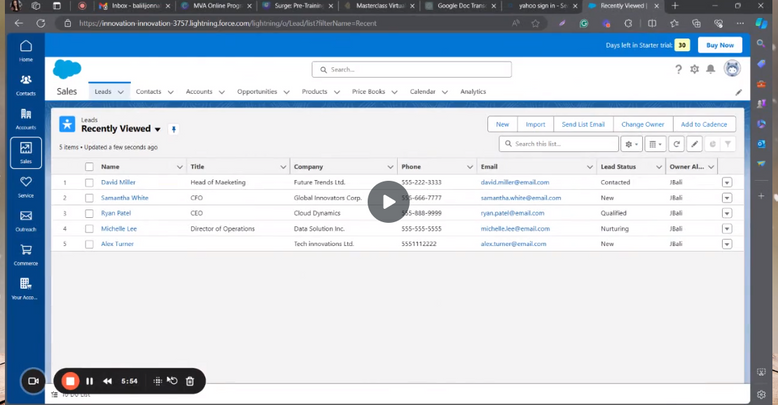Open the help question mark icon
Image resolution: width=778 pixels, height=405 pixels.
678,69
